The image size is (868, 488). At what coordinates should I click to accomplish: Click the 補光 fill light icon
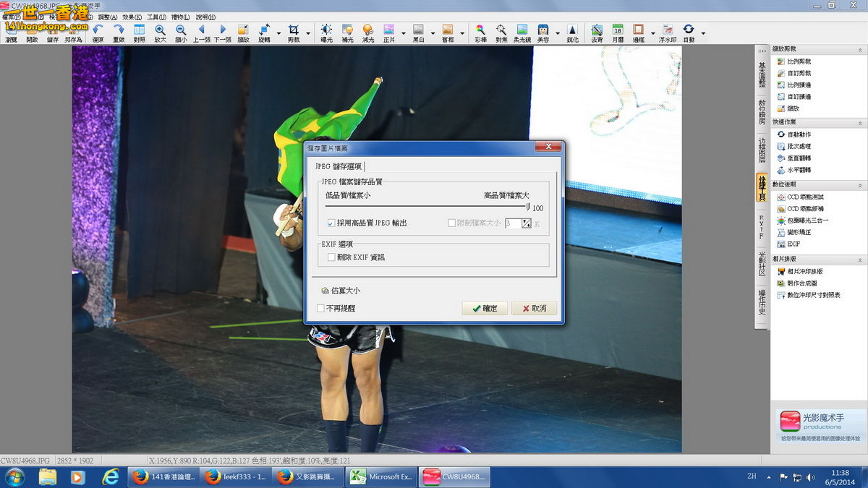[x=347, y=33]
